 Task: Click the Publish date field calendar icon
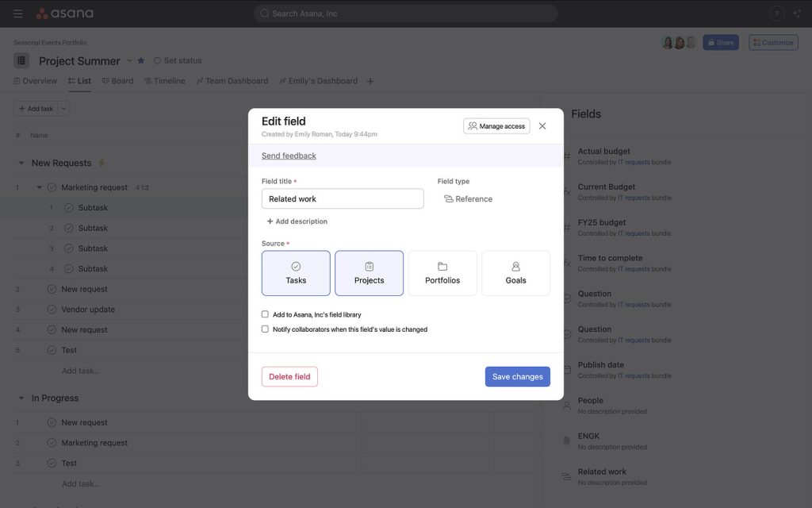[566, 370]
